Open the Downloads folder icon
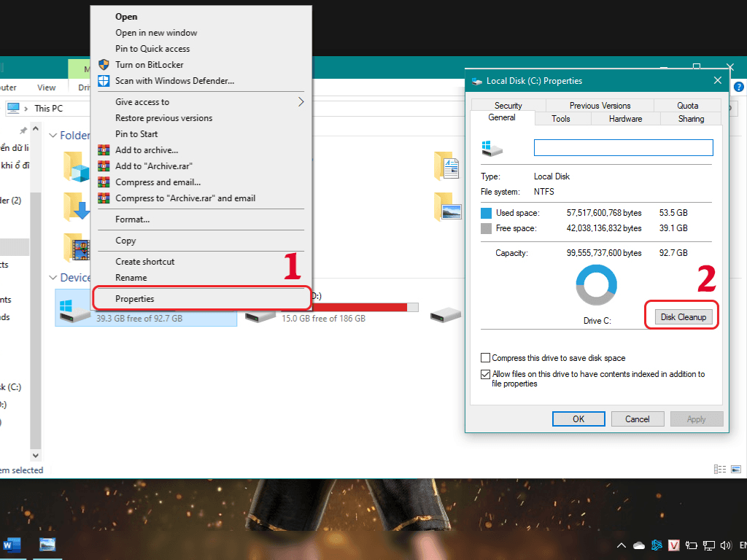This screenshot has height=560, width=747. click(76, 207)
